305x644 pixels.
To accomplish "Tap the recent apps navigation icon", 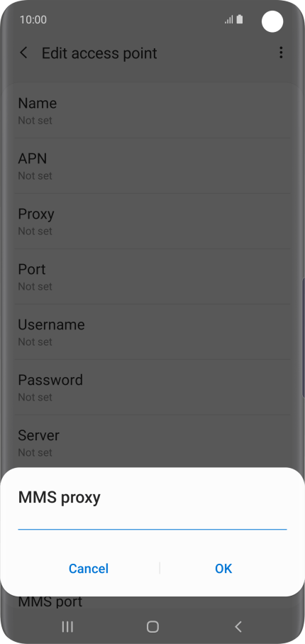I will 67,626.
